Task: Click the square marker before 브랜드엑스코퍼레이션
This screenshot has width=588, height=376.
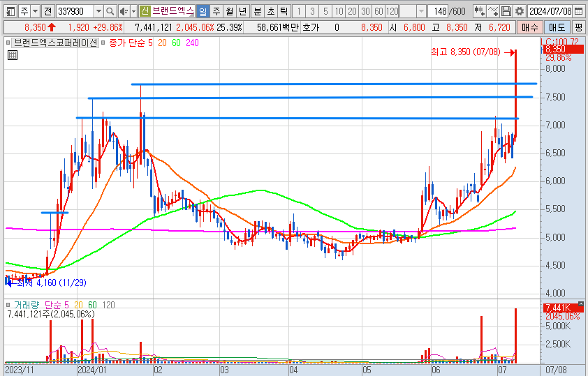Action: pos(8,43)
